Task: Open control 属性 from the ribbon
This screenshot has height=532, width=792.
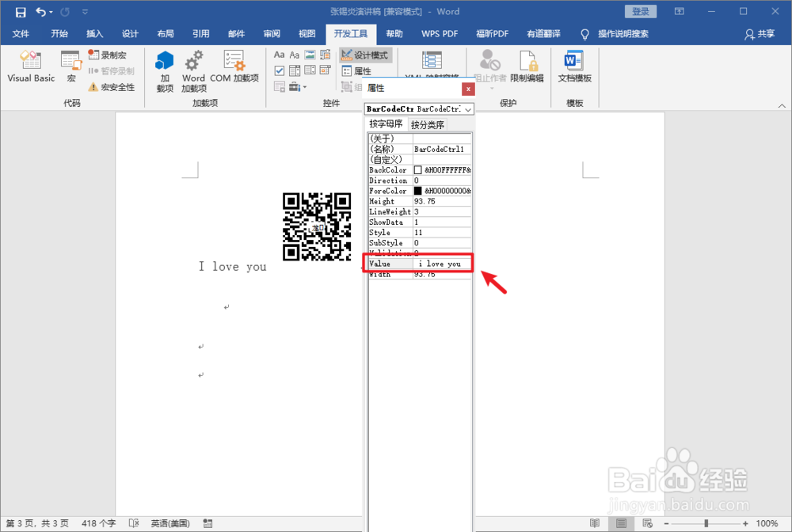Action: pos(356,71)
